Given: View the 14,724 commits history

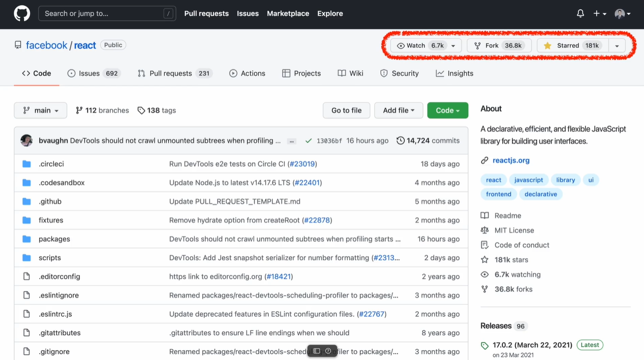Looking at the screenshot, I should [x=428, y=141].
